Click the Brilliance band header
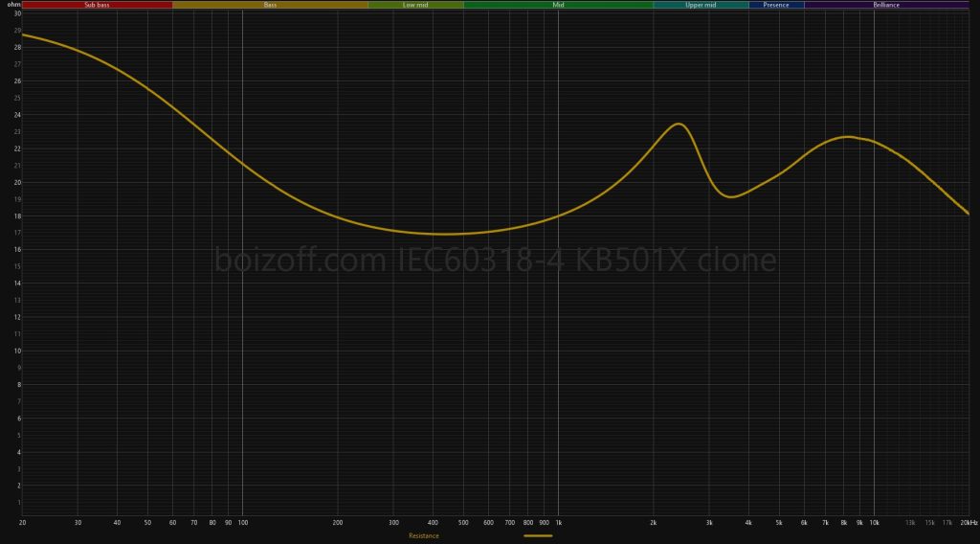The height and width of the screenshot is (544, 980). [x=885, y=5]
